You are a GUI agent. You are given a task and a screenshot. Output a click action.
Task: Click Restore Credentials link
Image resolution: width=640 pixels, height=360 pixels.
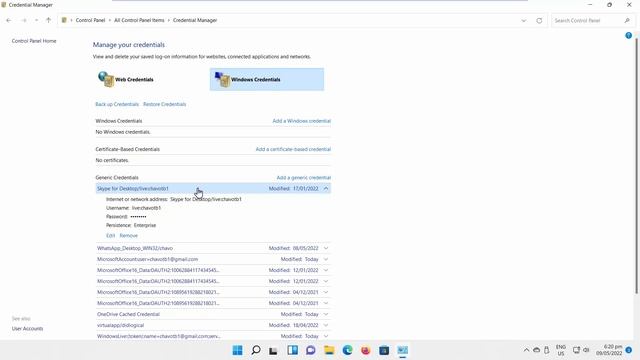pos(164,104)
